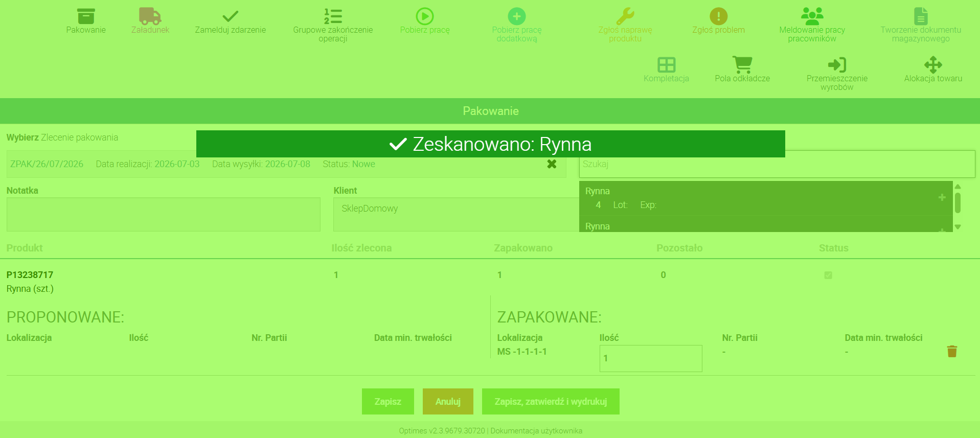This screenshot has width=980, height=438.
Task: Click the Anuluj button
Action: (448, 402)
